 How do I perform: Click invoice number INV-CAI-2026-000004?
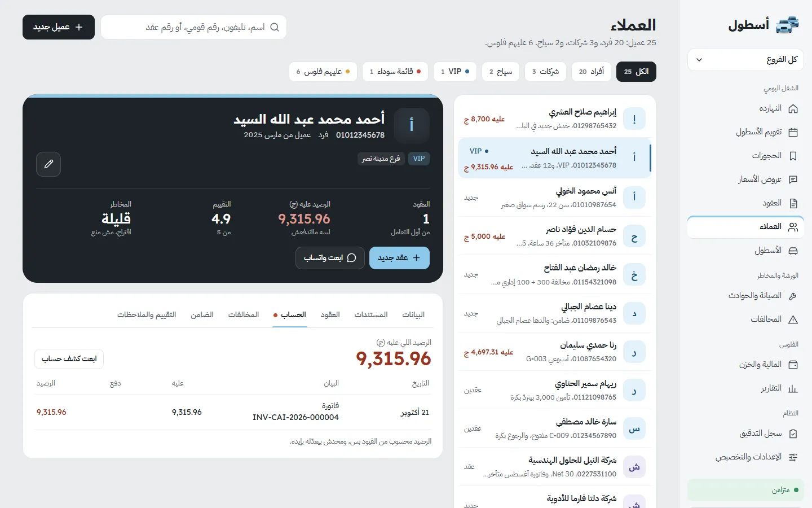295,418
